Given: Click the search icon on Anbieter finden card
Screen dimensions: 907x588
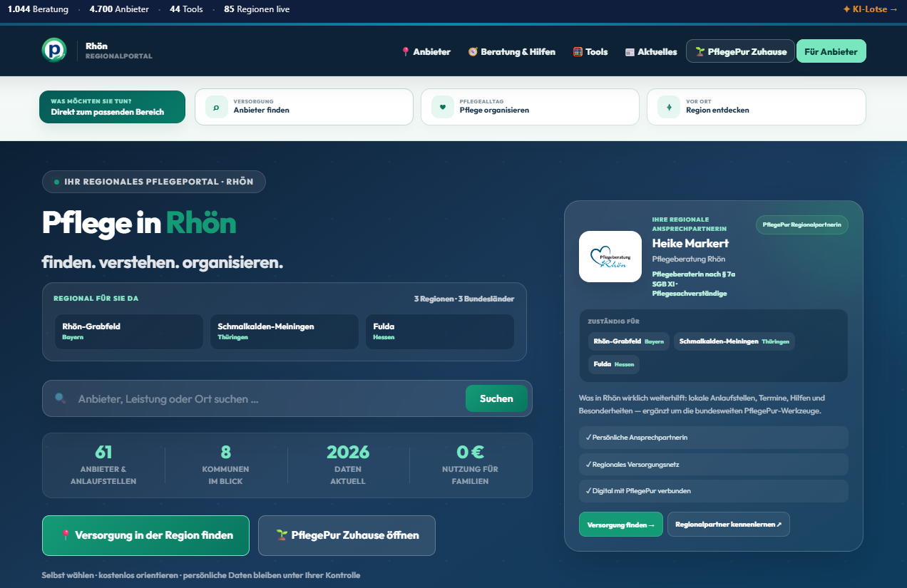Looking at the screenshot, I should pos(216,107).
